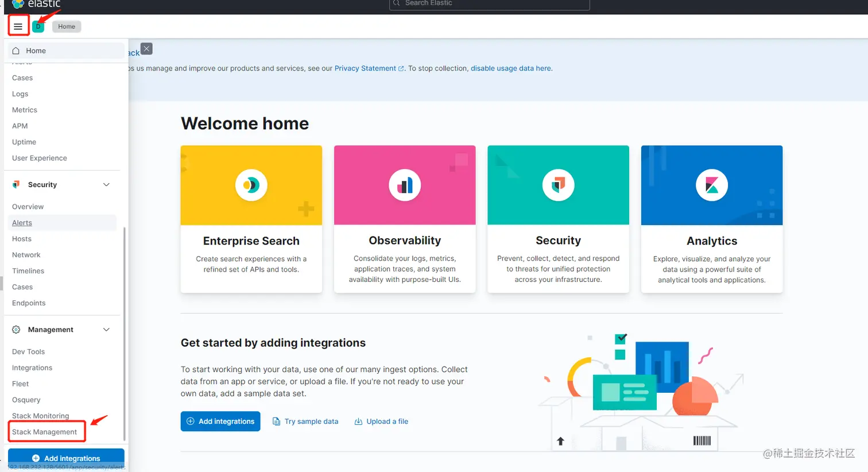
Task: Go to Home in side navigation
Action: 66,51
